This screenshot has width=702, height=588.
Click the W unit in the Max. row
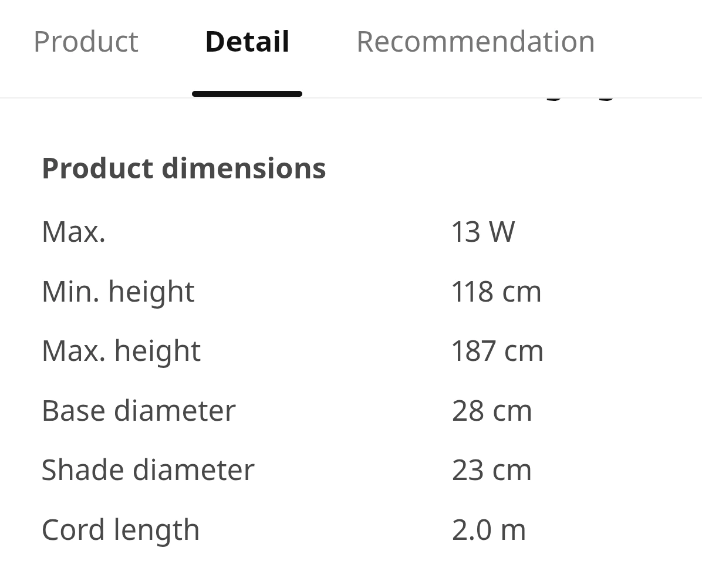[x=502, y=231]
